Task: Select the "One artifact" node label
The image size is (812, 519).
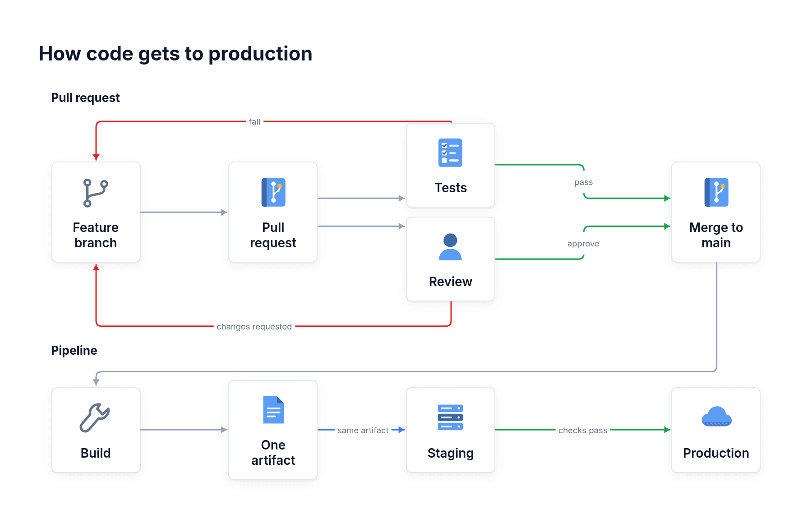Action: click(x=273, y=453)
